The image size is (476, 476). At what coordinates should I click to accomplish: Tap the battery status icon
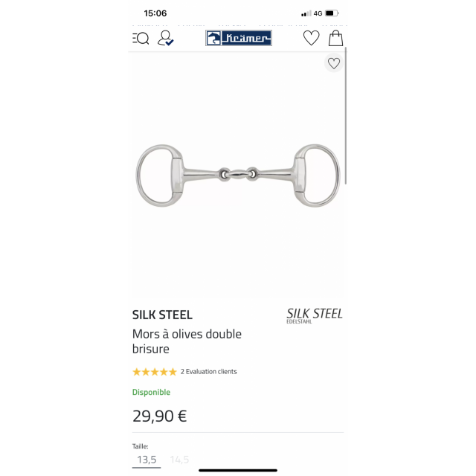click(x=332, y=13)
